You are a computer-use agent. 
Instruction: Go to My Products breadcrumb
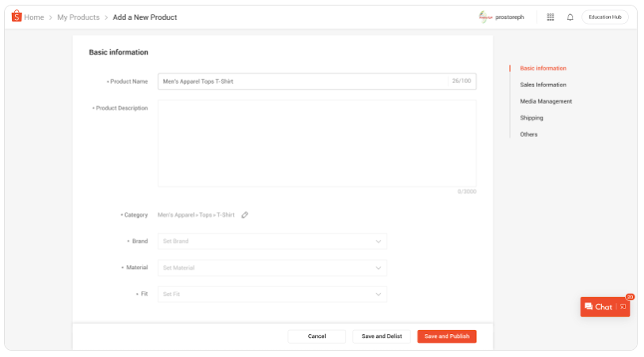click(x=78, y=17)
